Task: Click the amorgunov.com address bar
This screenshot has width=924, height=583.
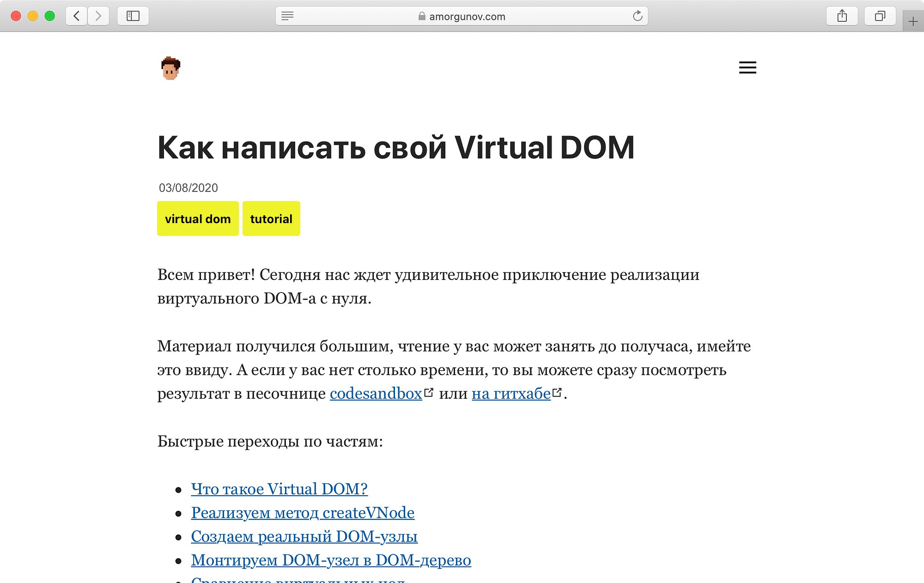Action: [462, 16]
